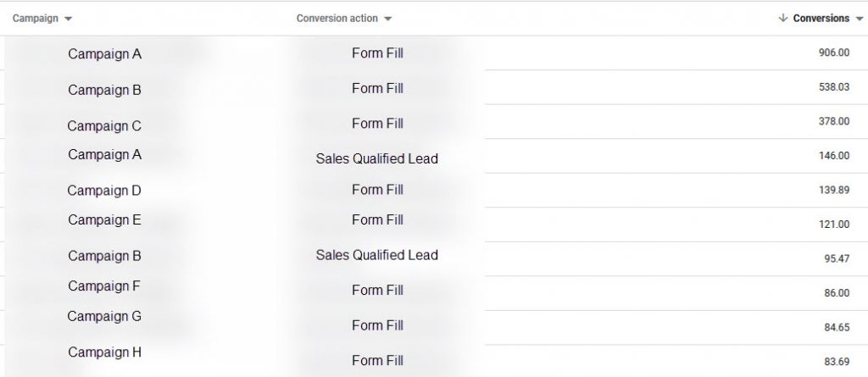This screenshot has width=868, height=377.
Task: Open the dropdown arrow right of Conversions
Action: click(x=860, y=19)
